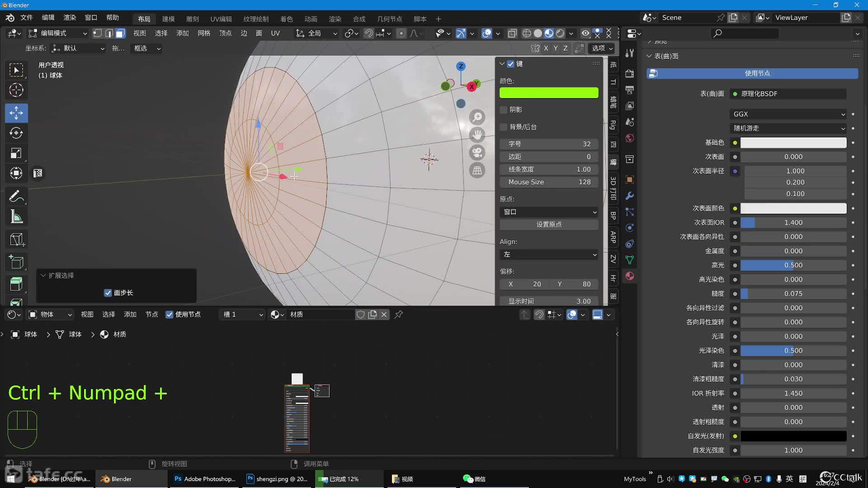The height and width of the screenshot is (488, 868).
Task: Open Render properties tab icon
Action: coord(629,73)
